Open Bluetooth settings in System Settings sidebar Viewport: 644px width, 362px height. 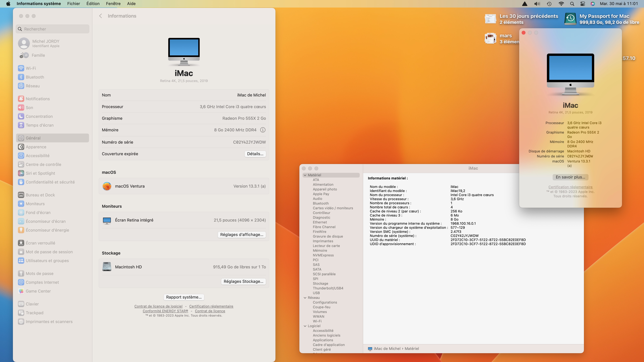click(x=35, y=77)
